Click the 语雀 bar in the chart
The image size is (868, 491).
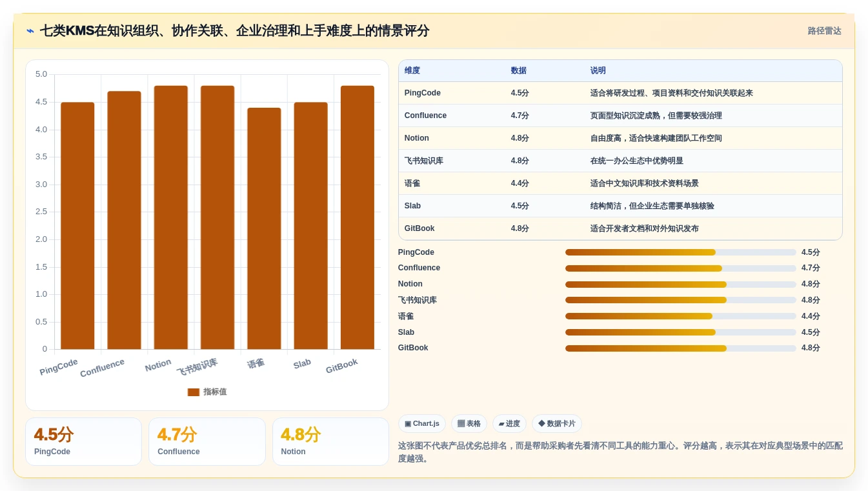[264, 228]
